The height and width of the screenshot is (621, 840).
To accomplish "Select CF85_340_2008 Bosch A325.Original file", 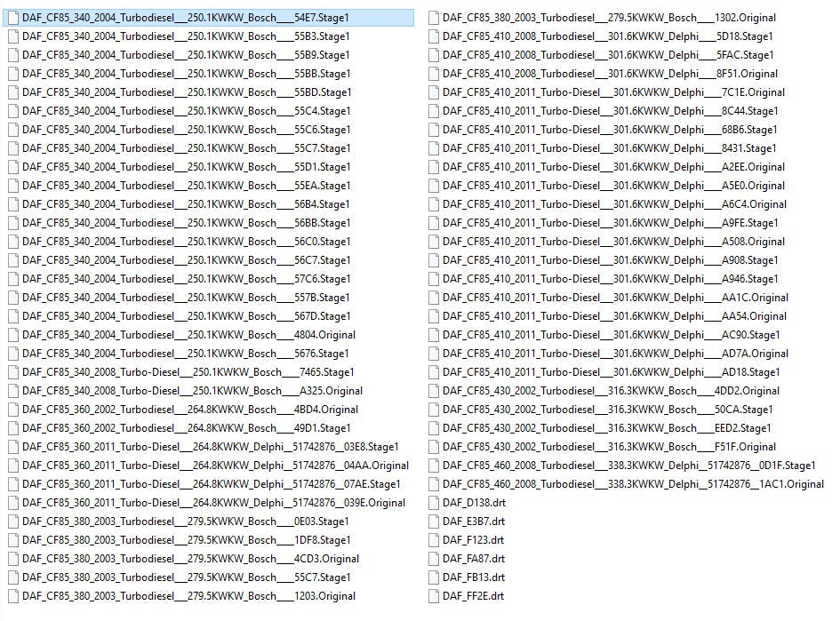I will point(192,391).
